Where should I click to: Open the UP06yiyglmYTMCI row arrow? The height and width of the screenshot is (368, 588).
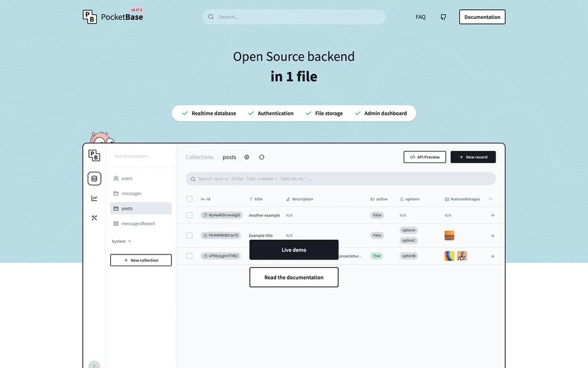[x=492, y=256]
